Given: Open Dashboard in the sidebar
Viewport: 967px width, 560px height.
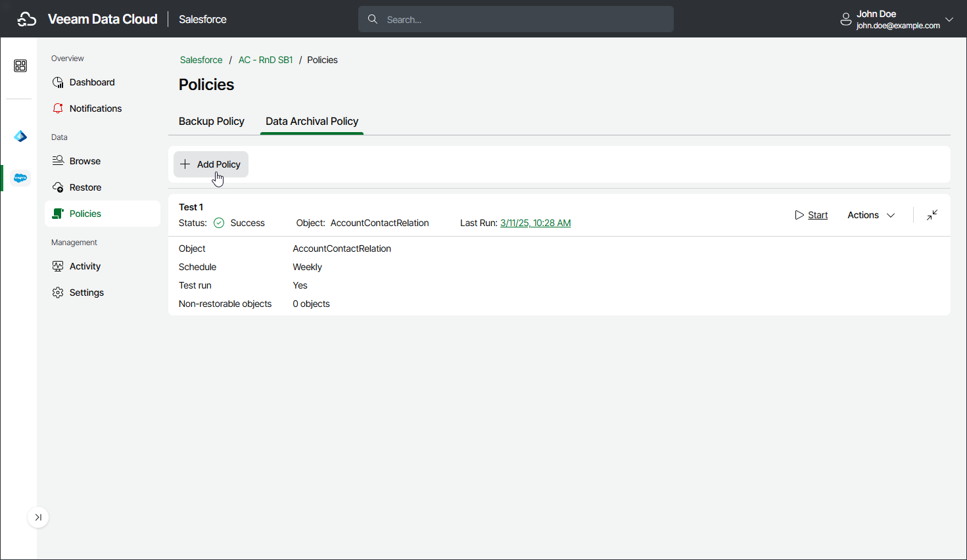Looking at the screenshot, I should point(103,82).
